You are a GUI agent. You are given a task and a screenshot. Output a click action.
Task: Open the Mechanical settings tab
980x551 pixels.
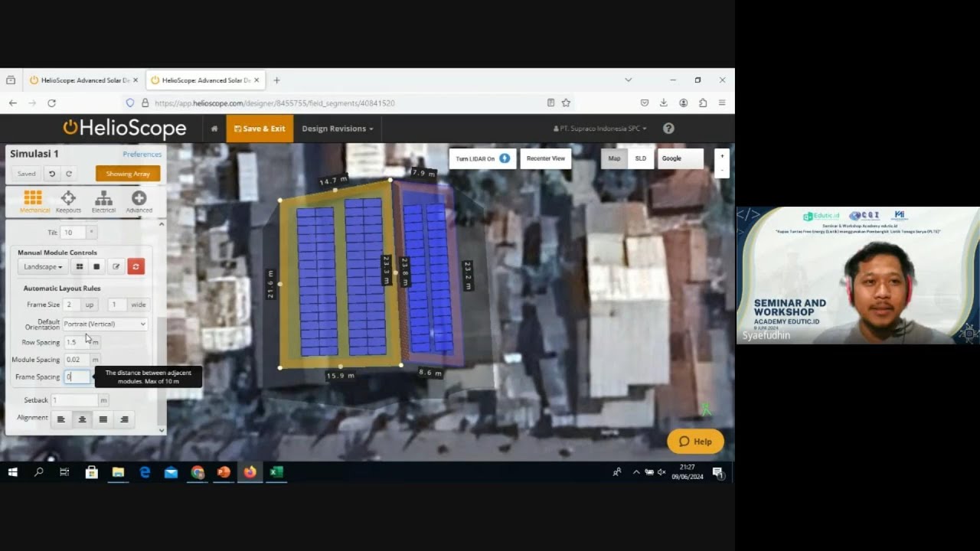coord(33,201)
